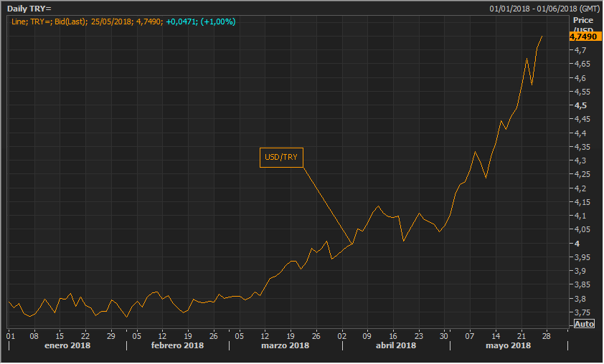Click the 4 price axis label

pos(577,244)
